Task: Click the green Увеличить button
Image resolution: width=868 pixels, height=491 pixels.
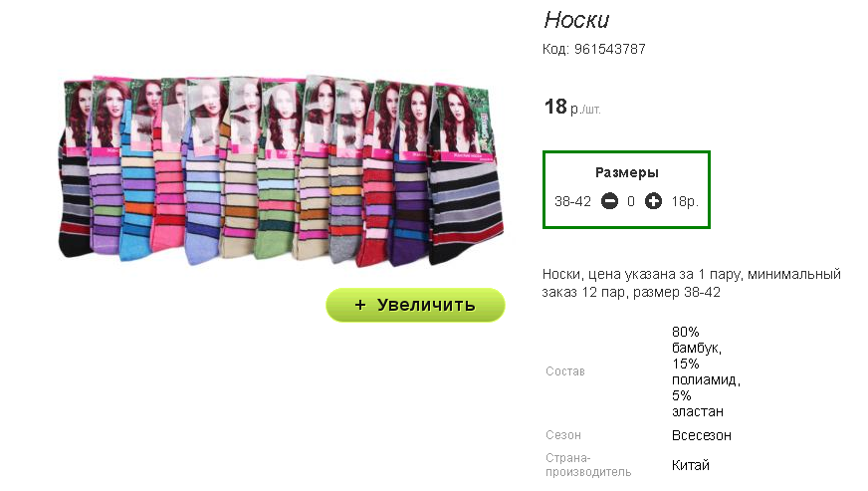Action: (415, 305)
